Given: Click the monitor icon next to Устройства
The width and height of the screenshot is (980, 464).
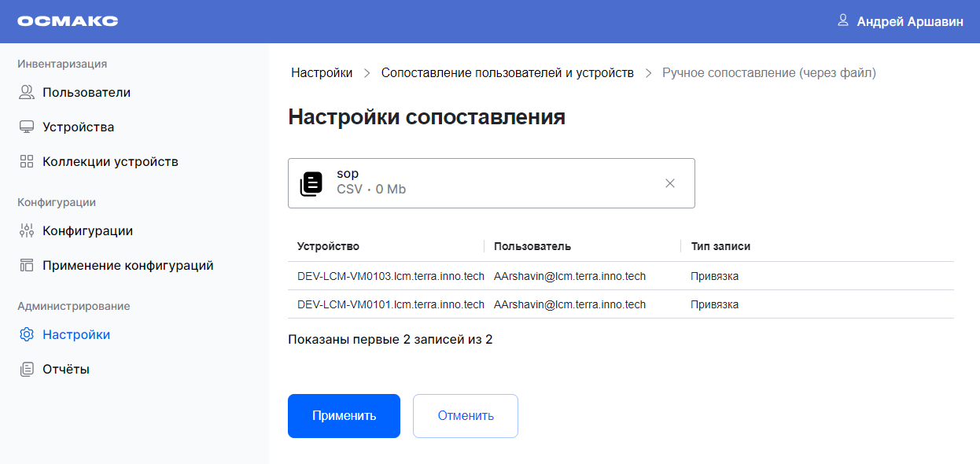Looking at the screenshot, I should (x=26, y=126).
